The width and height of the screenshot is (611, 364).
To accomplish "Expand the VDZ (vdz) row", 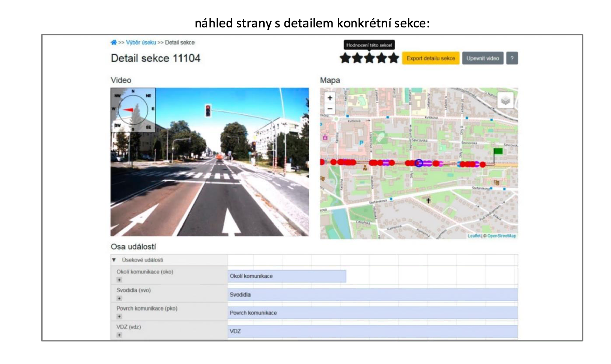I will coord(119,335).
